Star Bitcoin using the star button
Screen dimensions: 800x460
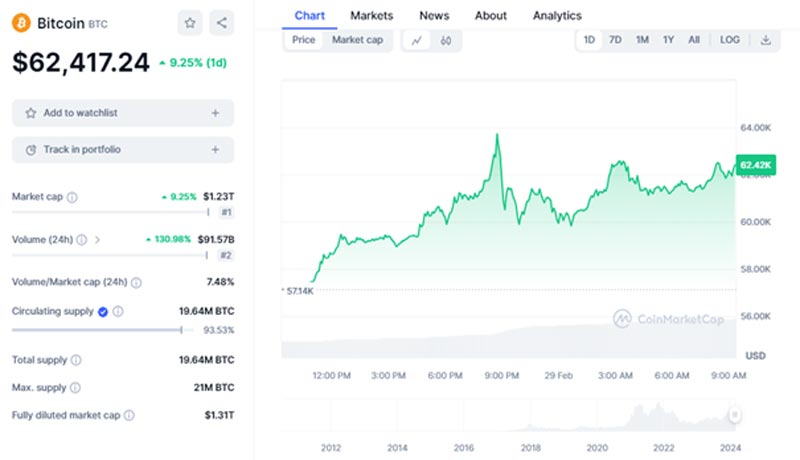(x=190, y=23)
